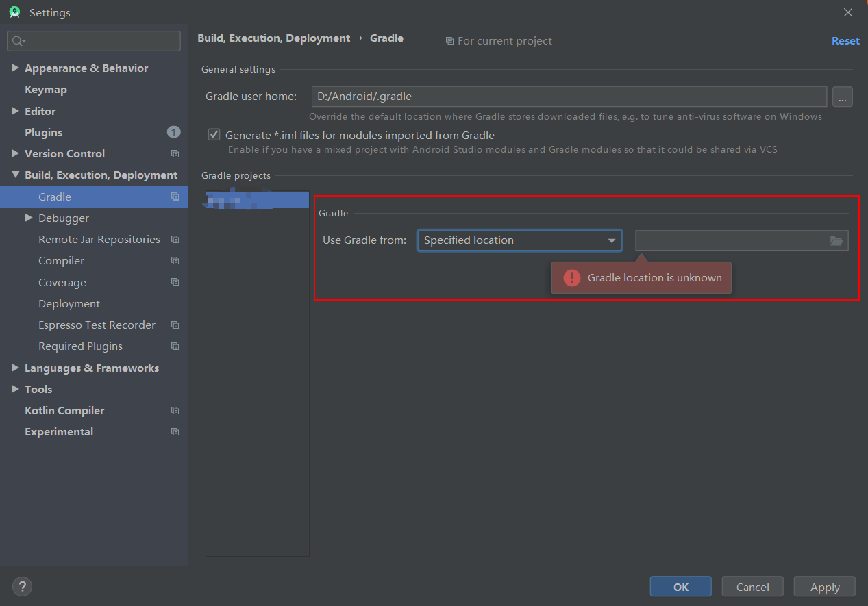Viewport: 868px width, 606px height.
Task: Open help with the question mark button
Action: click(x=22, y=586)
